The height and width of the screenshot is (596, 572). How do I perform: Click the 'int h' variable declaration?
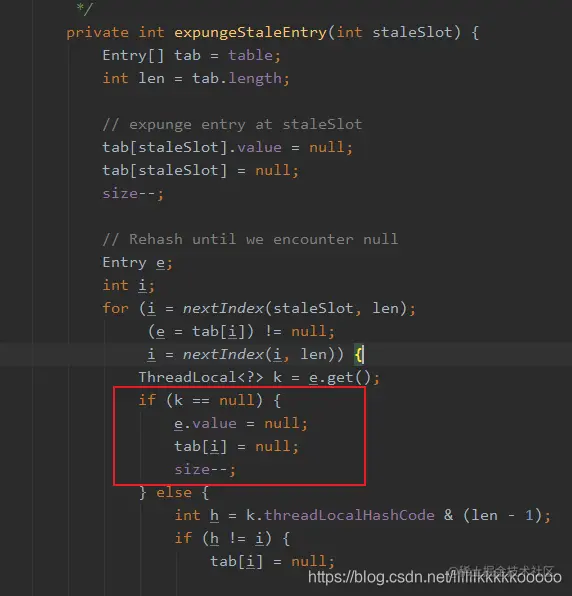pyautogui.click(x=196, y=515)
